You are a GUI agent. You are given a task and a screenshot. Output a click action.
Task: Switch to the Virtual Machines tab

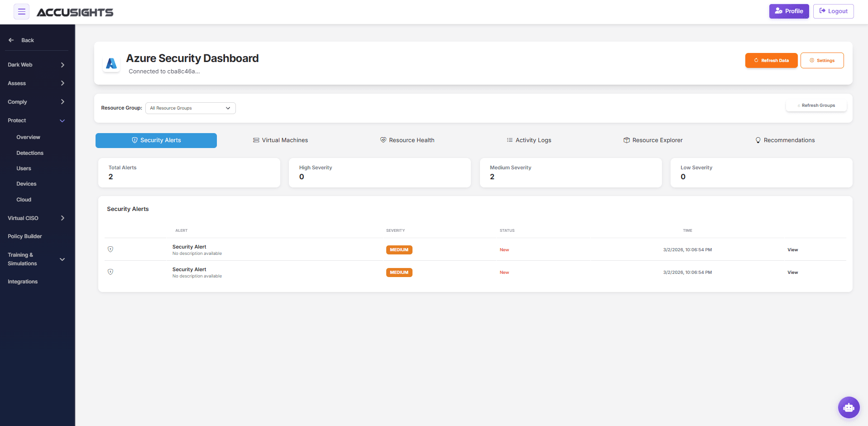(280, 140)
